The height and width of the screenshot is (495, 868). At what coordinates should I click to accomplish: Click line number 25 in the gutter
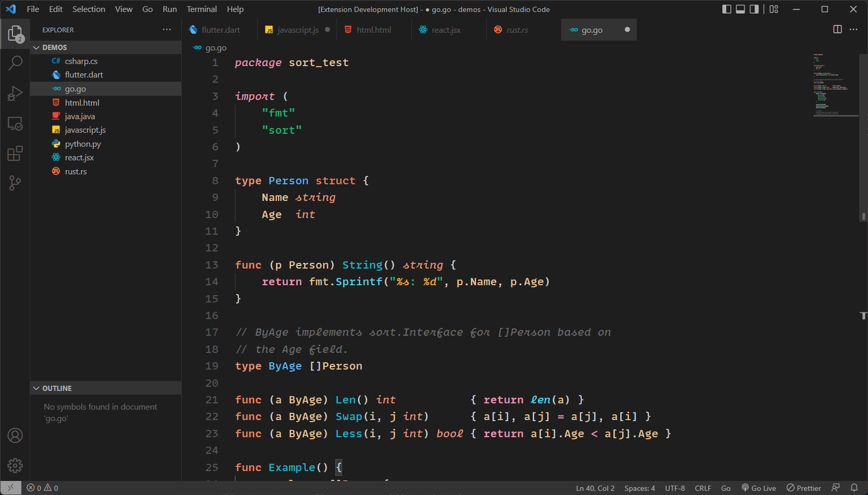[x=211, y=467]
